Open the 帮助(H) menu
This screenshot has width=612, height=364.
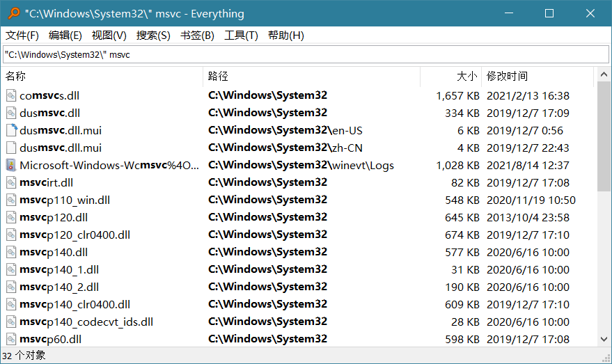[x=285, y=35]
